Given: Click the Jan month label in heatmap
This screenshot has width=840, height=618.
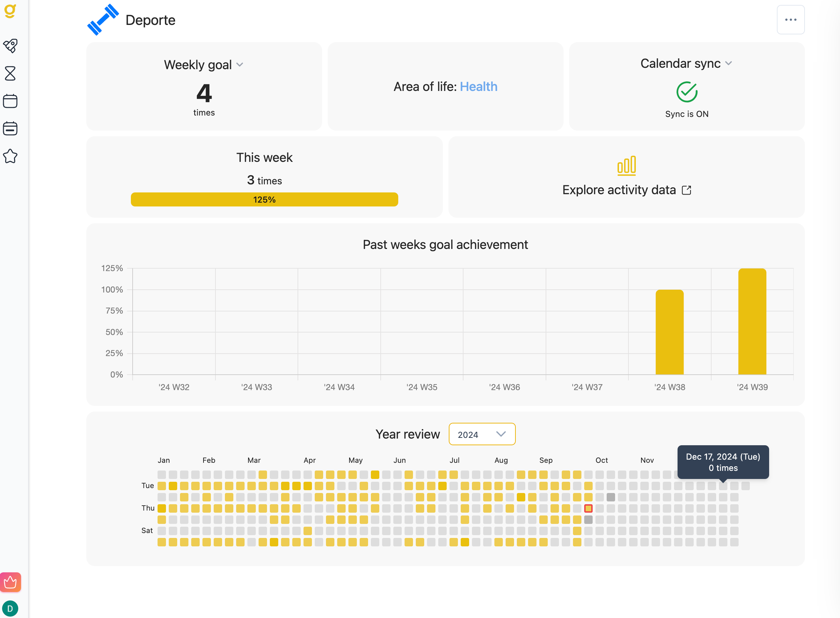Looking at the screenshot, I should [164, 460].
